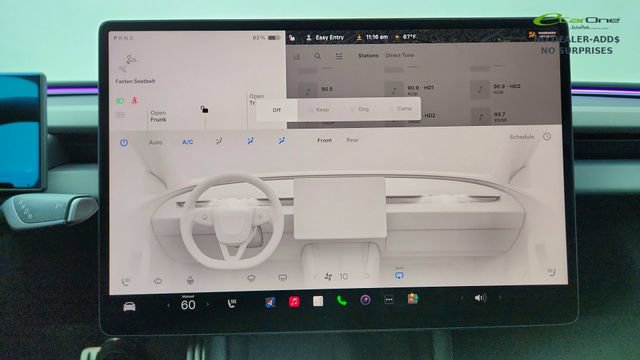Switch to the Rear climate tab

tap(352, 140)
